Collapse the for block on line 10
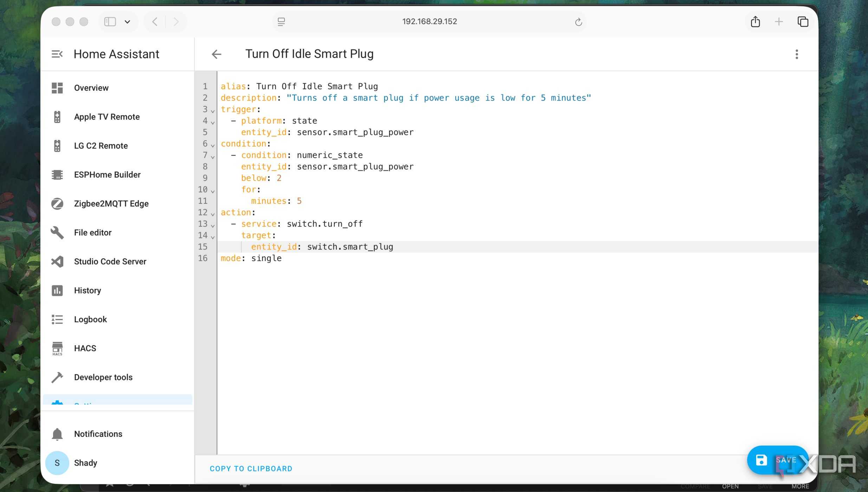Screen dimensions: 868x492 click(213, 191)
